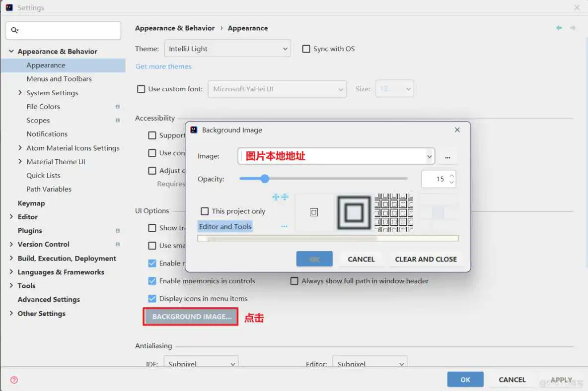Click the Get more themes link
This screenshot has width=588, height=391.
(163, 66)
